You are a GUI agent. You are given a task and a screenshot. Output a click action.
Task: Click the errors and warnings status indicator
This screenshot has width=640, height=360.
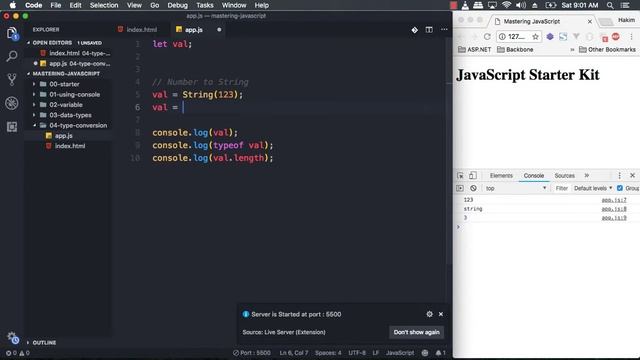(18, 353)
